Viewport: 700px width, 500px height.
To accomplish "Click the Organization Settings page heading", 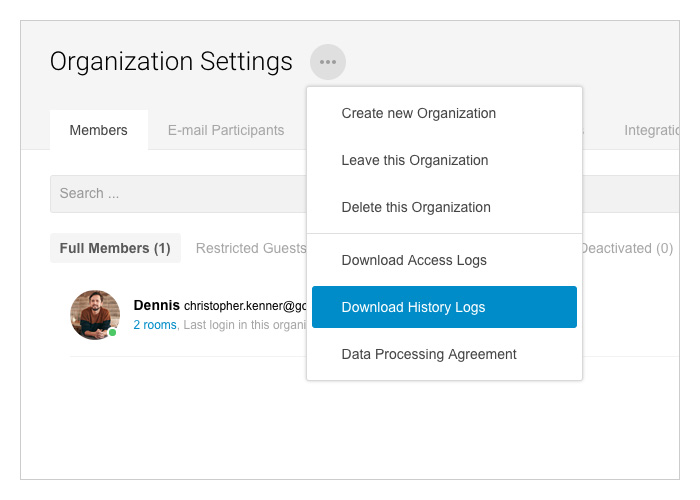I will (171, 62).
